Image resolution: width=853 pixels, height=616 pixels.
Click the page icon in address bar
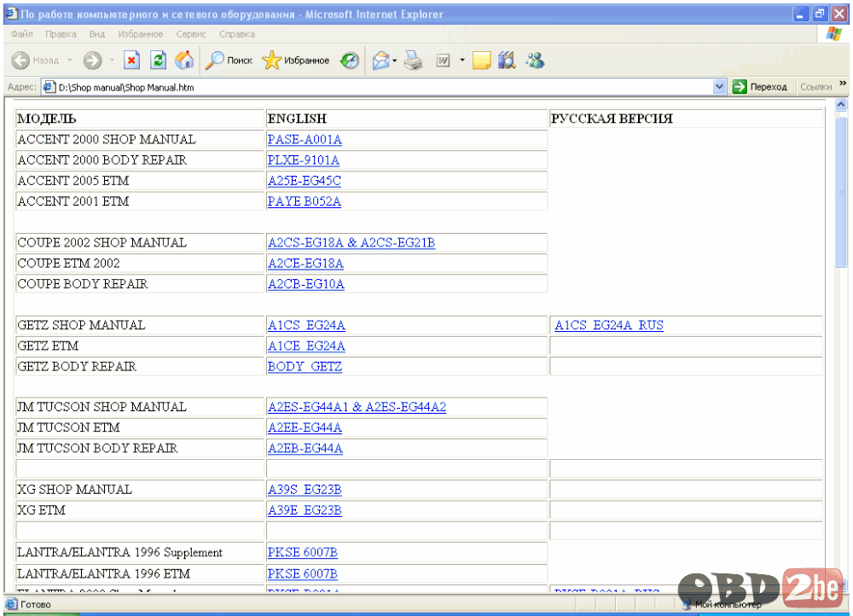click(49, 87)
